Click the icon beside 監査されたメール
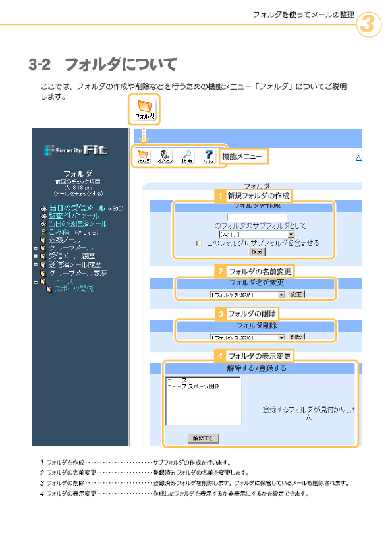 pyautogui.click(x=43, y=216)
